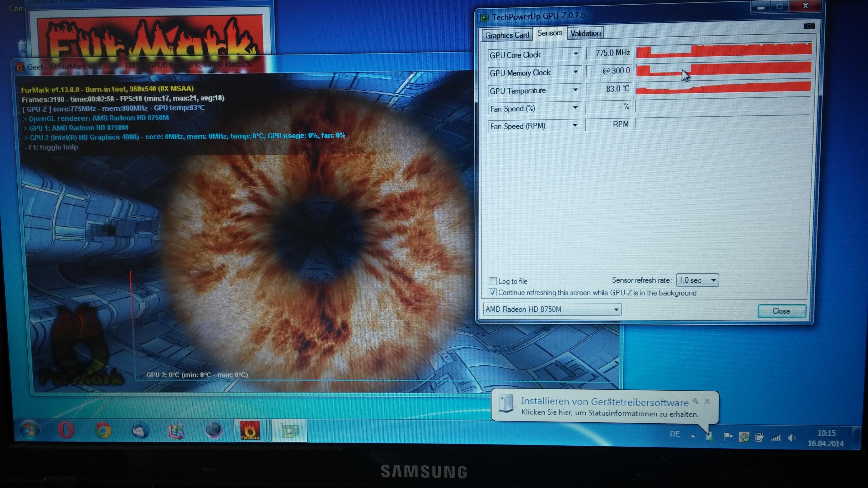Open the Windows Start menu
The image size is (868, 488).
coord(29,430)
